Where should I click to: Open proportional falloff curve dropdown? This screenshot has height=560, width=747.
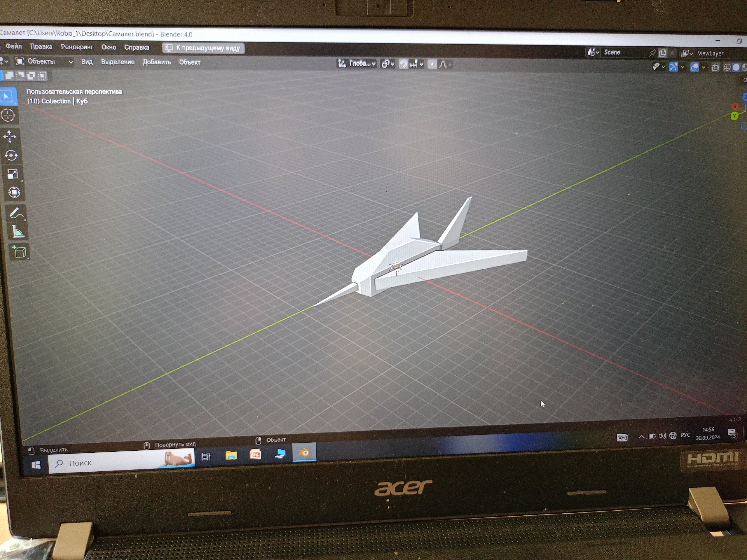tap(445, 64)
